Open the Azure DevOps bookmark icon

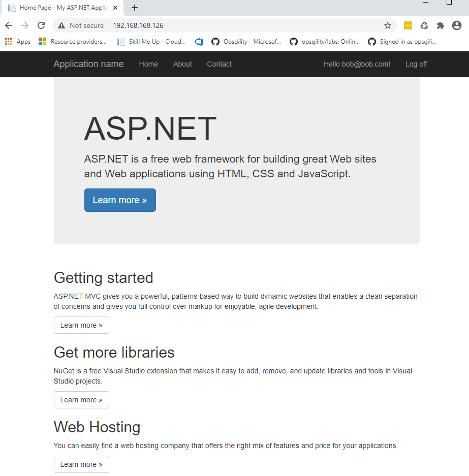click(199, 42)
